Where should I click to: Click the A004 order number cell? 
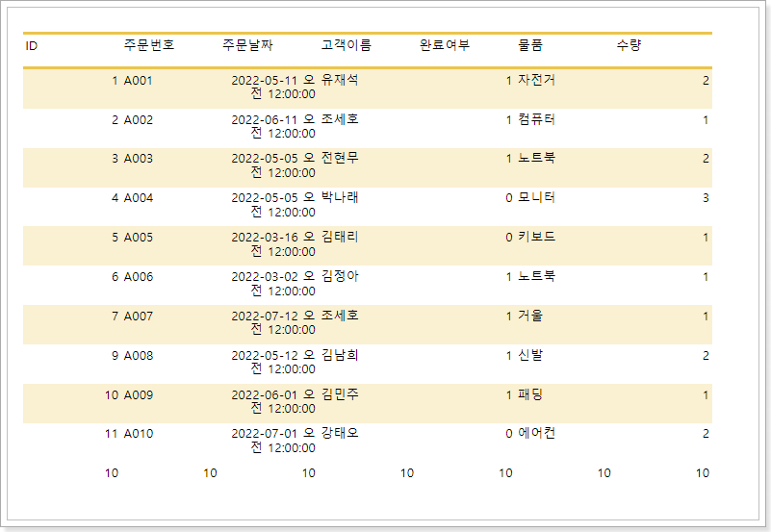click(139, 198)
